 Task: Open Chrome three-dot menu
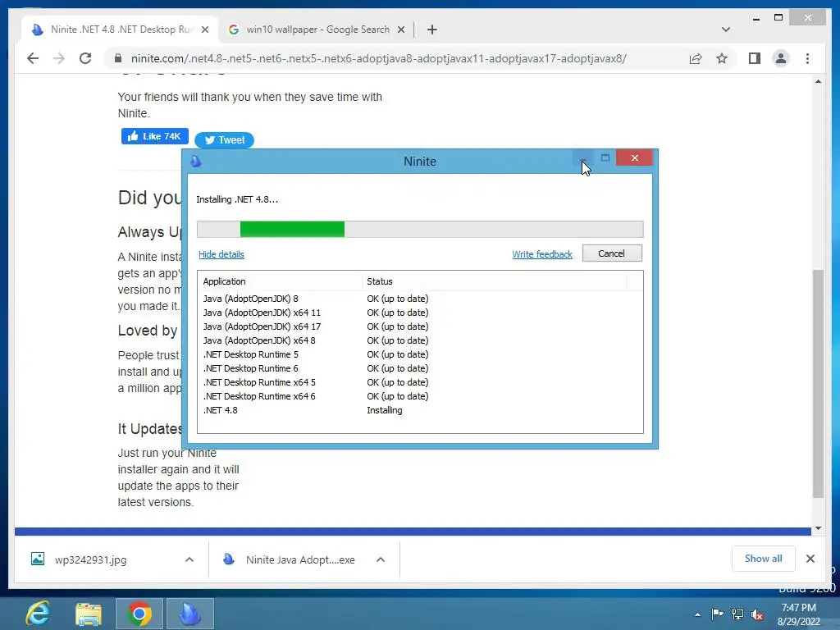[807, 58]
